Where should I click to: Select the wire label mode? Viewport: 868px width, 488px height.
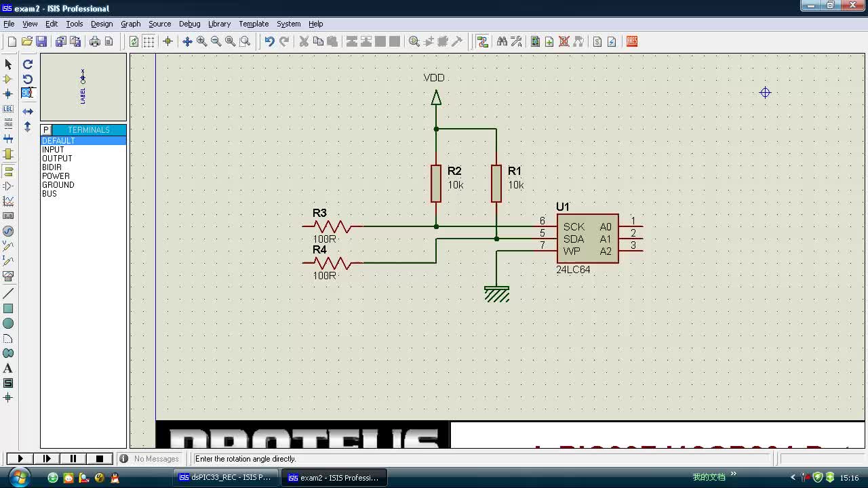pyautogui.click(x=8, y=108)
